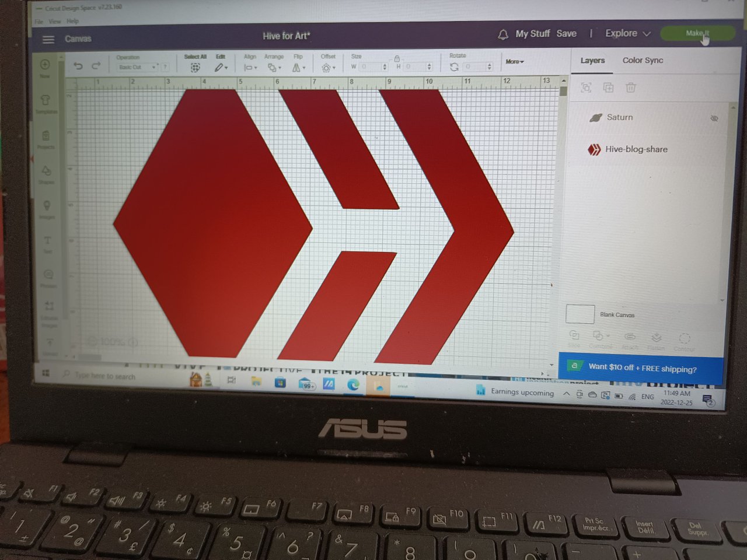
Task: Open the Flip dropdown
Action: tap(298, 68)
